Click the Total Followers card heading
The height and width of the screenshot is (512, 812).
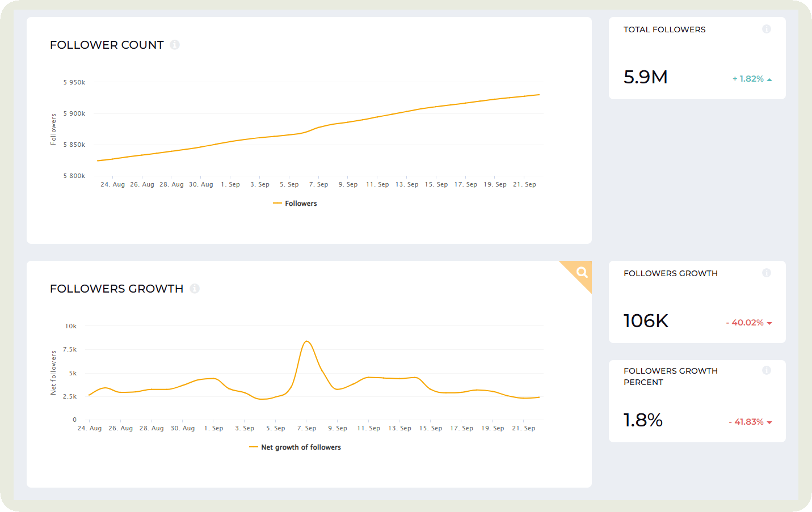coord(664,29)
